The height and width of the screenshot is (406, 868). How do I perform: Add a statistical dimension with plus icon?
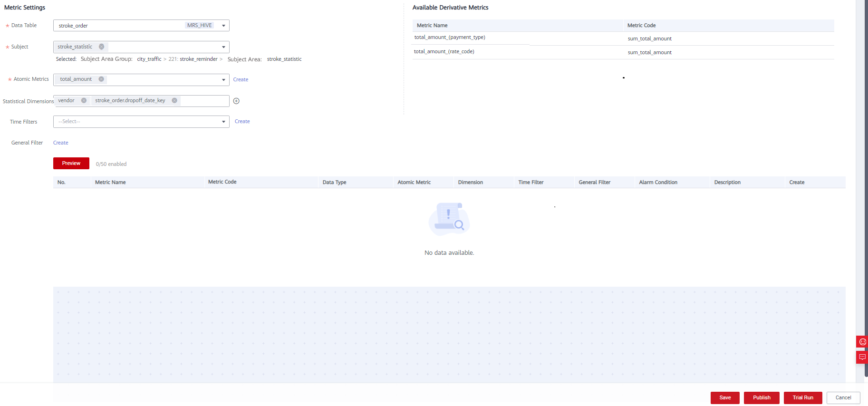(236, 101)
